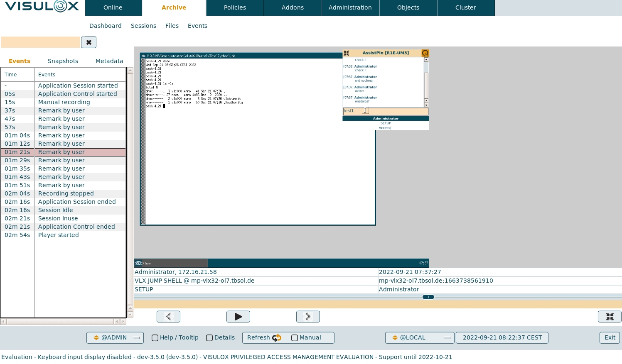The width and height of the screenshot is (622, 364).
Task: Click the playback timeline slider handle
Action: [x=428, y=297]
